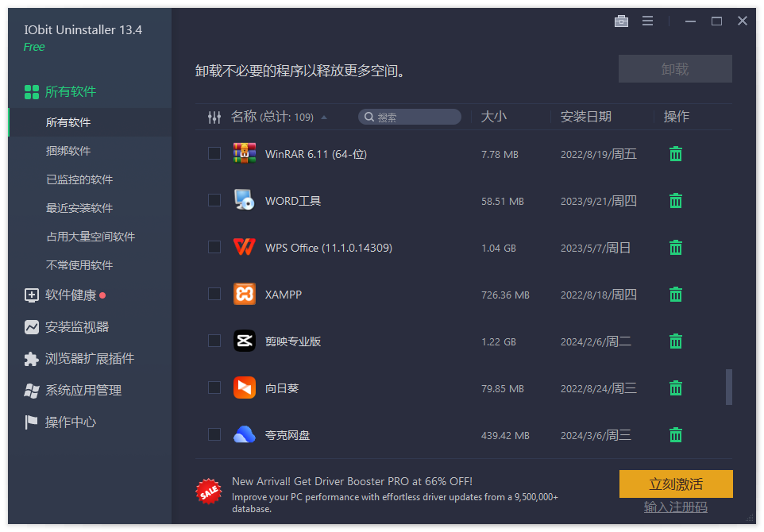764x532 pixels.
Task: Click the WORD工具 program icon
Action: tap(245, 200)
